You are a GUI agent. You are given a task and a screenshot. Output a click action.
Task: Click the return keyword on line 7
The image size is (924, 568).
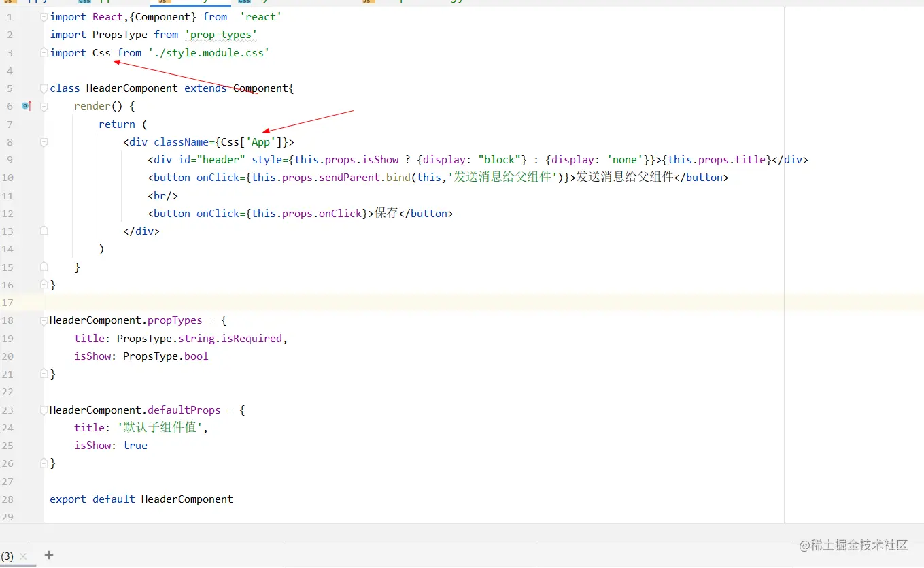pyautogui.click(x=117, y=124)
